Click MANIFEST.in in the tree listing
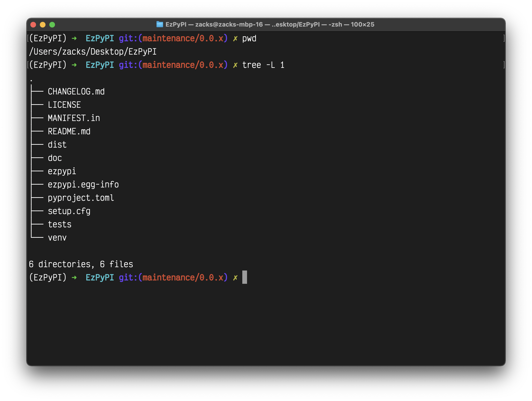Screen dimensions: 532x401 click(x=73, y=118)
